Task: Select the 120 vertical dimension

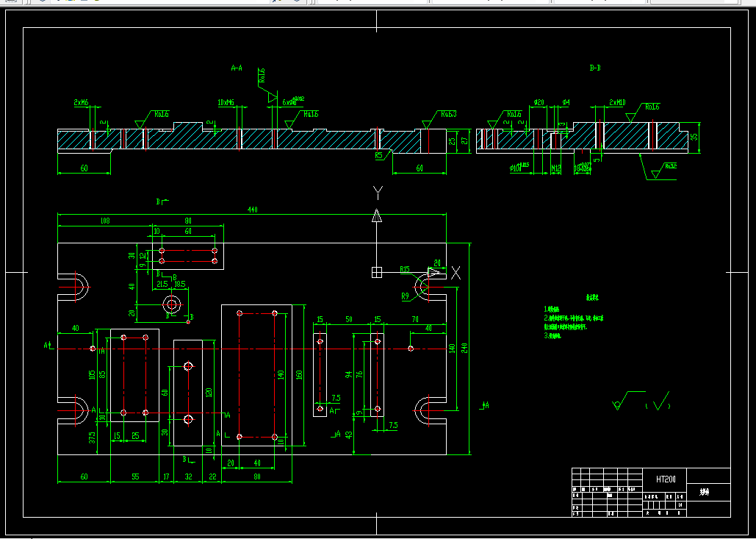Action: [x=209, y=393]
